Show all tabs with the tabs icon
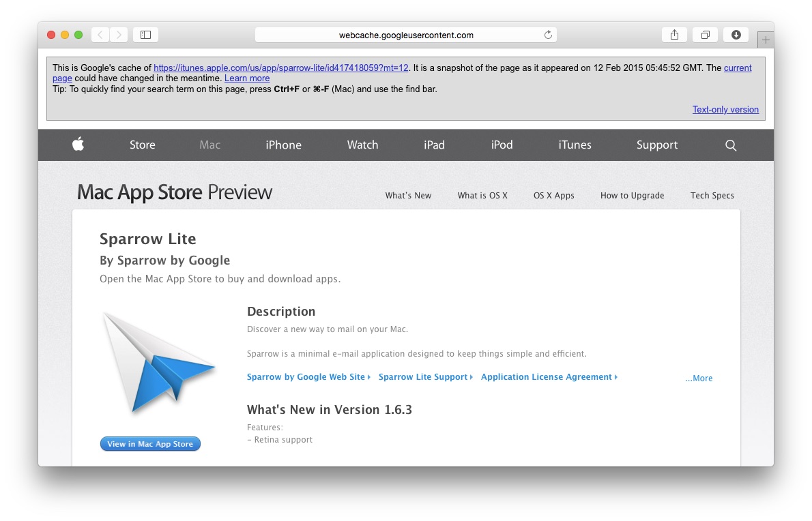 tap(706, 35)
